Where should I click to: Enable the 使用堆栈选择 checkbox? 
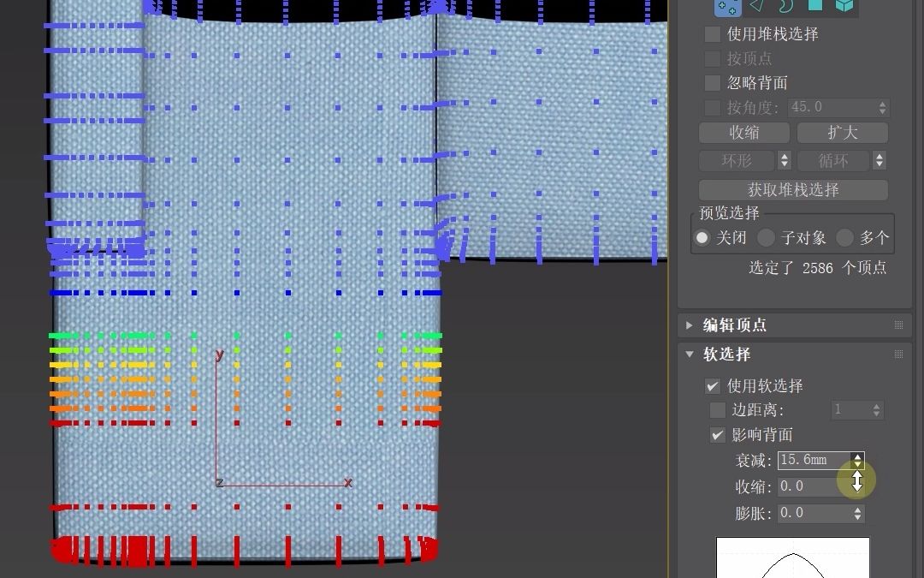[712, 33]
